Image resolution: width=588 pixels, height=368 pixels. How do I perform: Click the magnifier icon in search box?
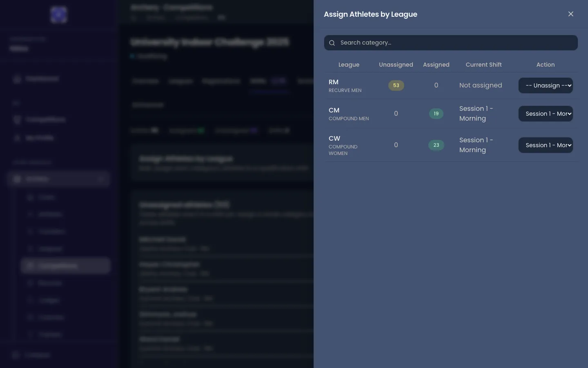click(x=332, y=43)
